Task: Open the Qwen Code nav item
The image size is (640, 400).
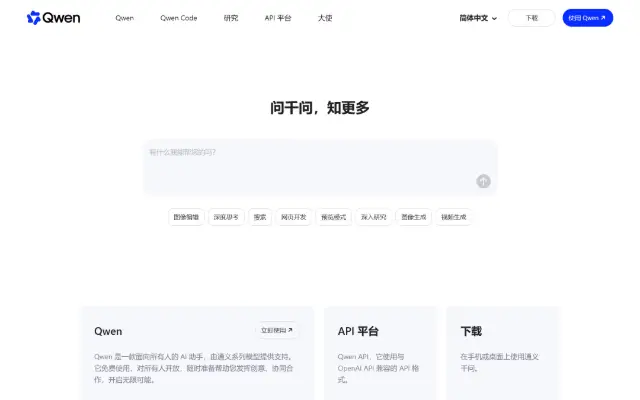Action: click(178, 18)
